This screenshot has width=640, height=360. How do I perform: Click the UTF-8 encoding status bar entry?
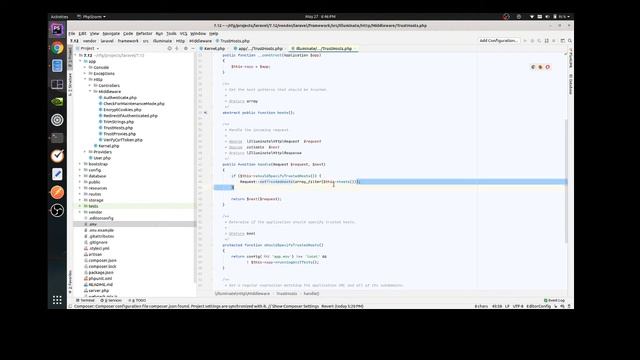point(518,306)
